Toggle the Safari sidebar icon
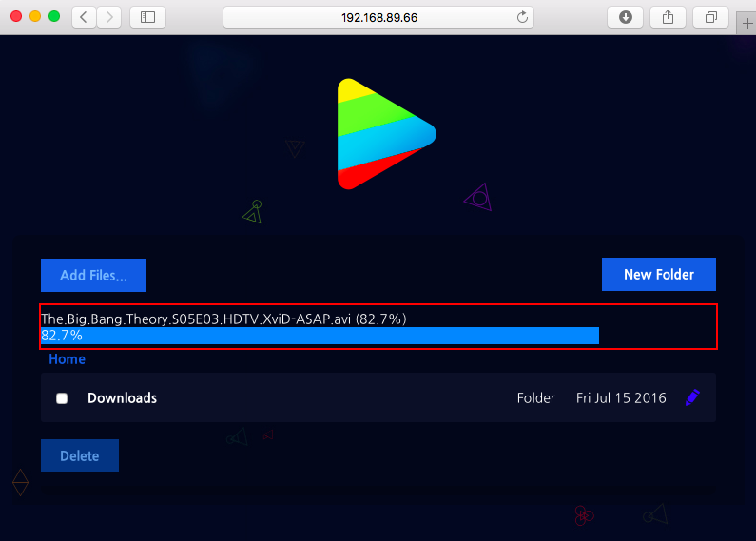Viewport: 756px width, 541px height. point(147,17)
